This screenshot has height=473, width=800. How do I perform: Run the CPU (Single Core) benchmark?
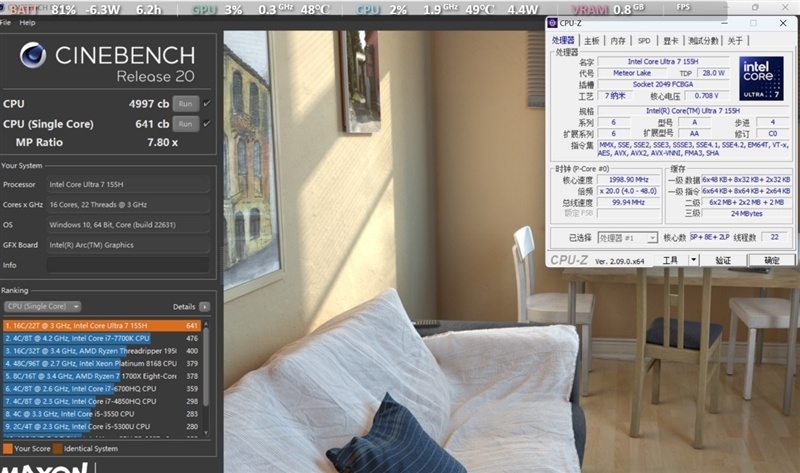(185, 124)
